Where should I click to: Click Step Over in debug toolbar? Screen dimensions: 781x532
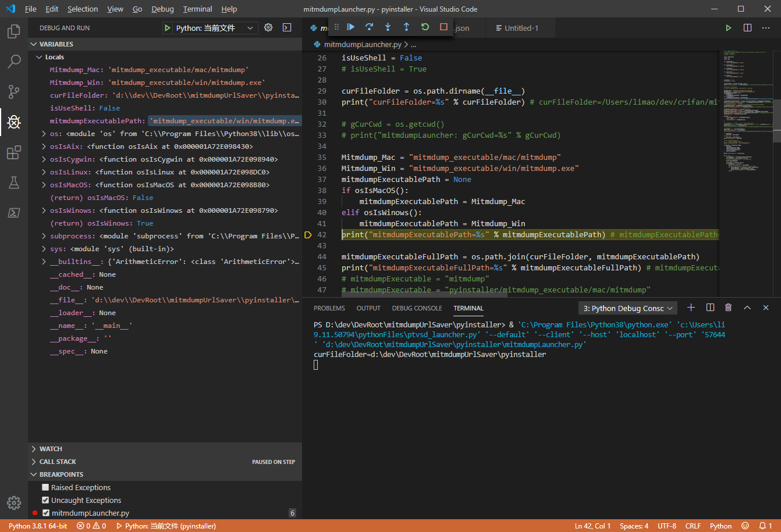(369, 27)
